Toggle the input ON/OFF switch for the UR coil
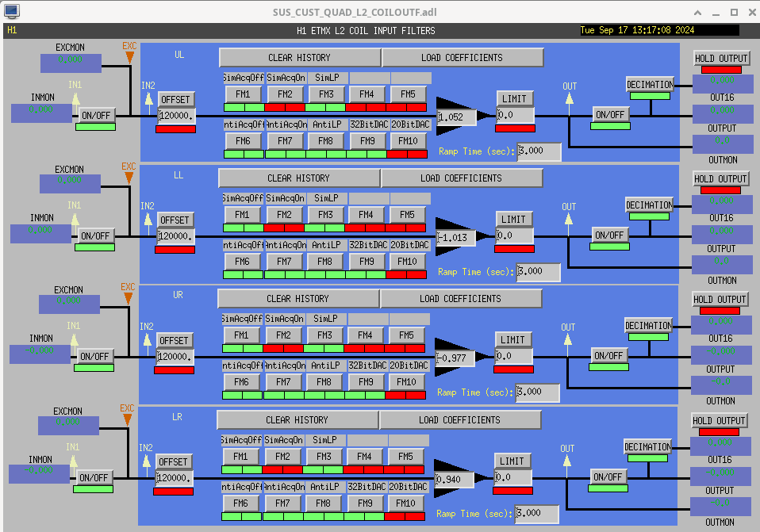 click(x=94, y=357)
